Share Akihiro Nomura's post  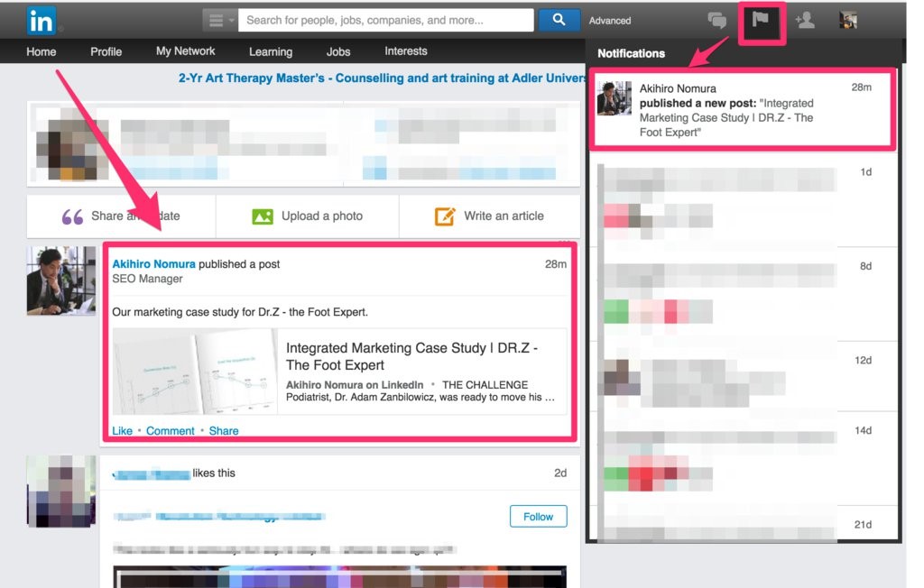pyautogui.click(x=224, y=431)
